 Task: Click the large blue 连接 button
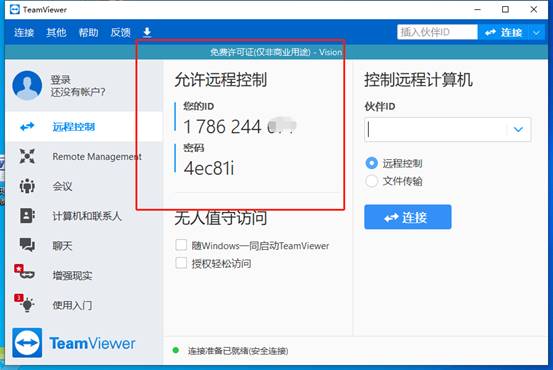point(408,217)
